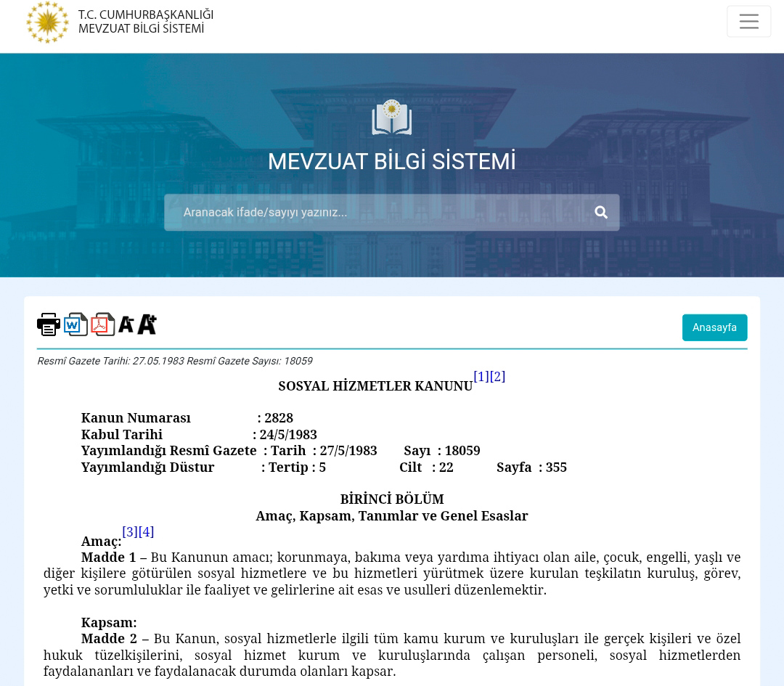Click the large MEVZUAT BİLGİ SİSTEMİ banner title
The height and width of the screenshot is (686, 784).
pyautogui.click(x=391, y=161)
